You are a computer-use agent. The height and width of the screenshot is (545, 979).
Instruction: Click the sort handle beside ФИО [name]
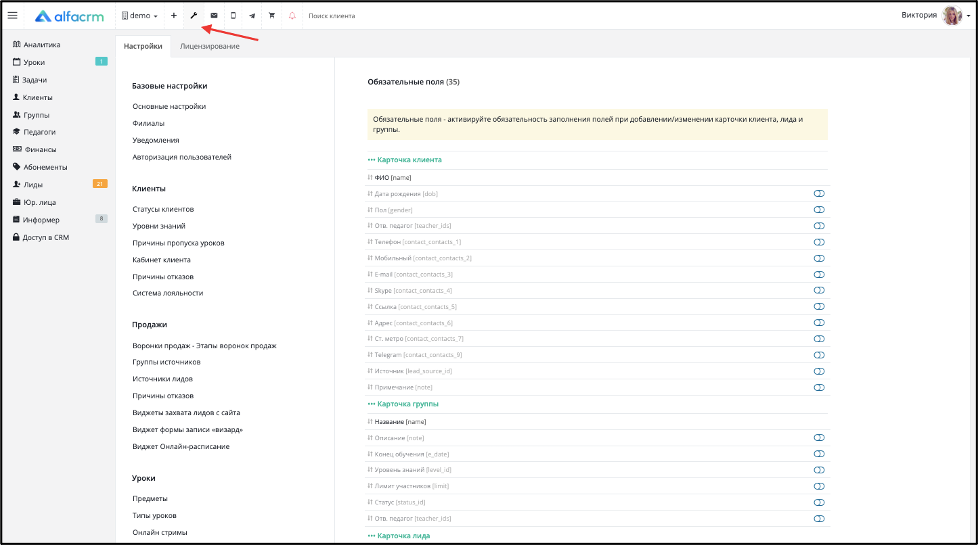[370, 177]
